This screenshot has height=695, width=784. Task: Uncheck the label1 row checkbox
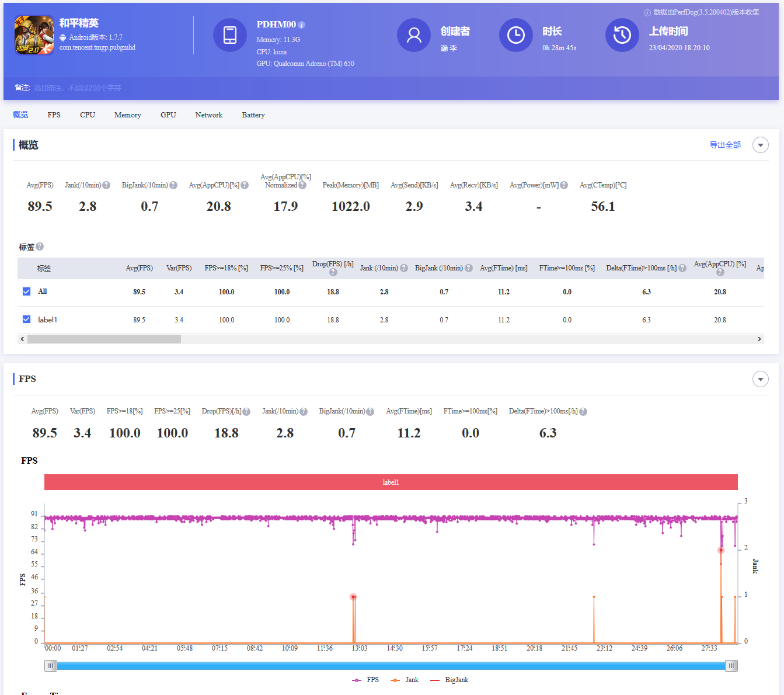[26, 319]
